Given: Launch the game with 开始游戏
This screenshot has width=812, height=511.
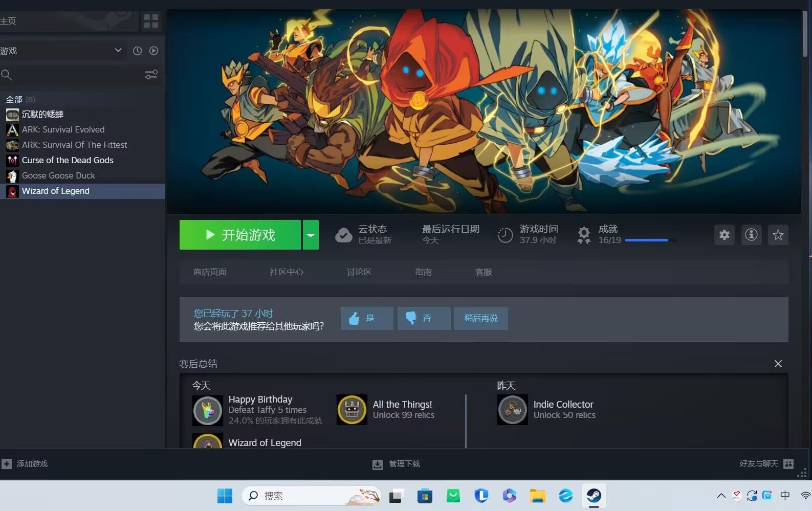Looking at the screenshot, I should [240, 235].
